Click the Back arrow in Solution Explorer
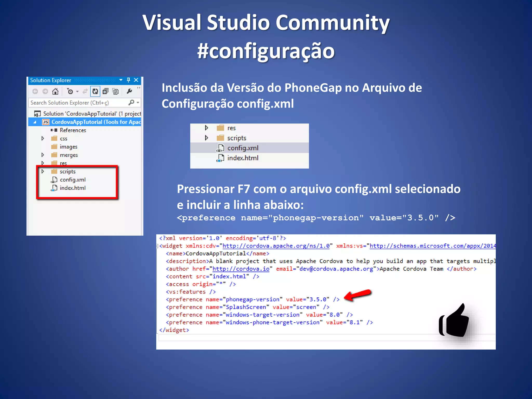This screenshot has width=532, height=399. (35, 91)
